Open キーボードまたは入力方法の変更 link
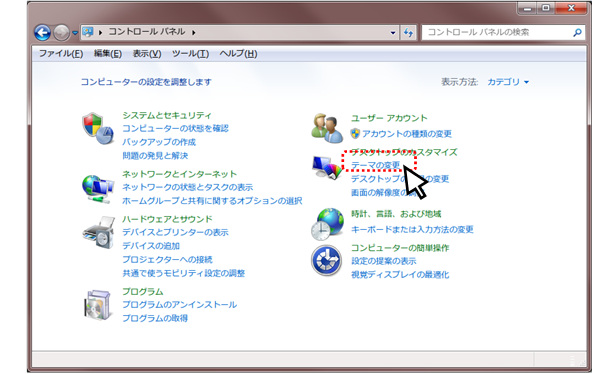The image size is (593, 374). click(412, 230)
